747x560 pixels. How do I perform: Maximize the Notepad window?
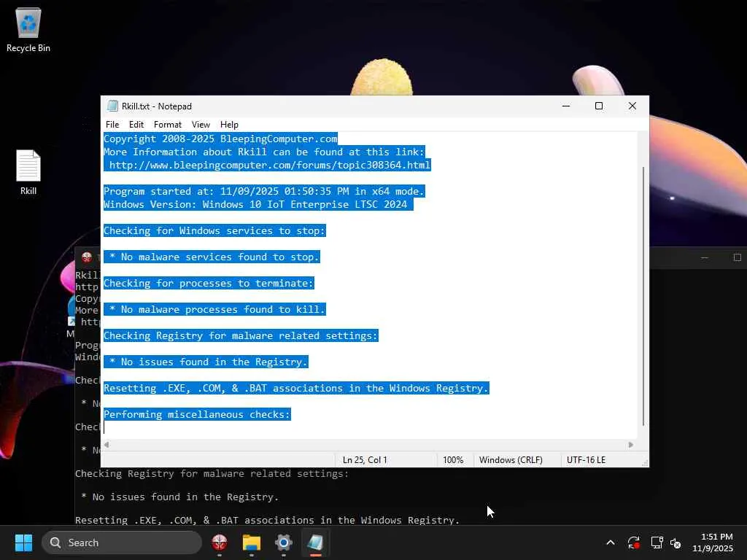click(x=599, y=106)
